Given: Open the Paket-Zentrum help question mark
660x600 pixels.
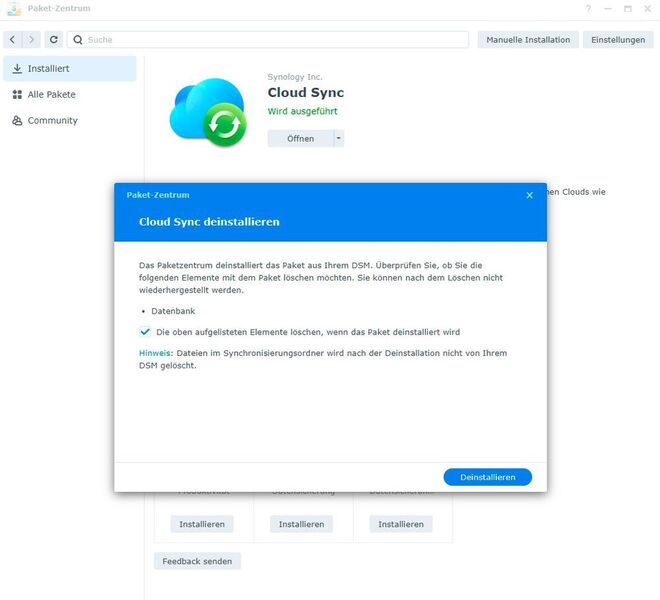Looking at the screenshot, I should click(x=588, y=9).
